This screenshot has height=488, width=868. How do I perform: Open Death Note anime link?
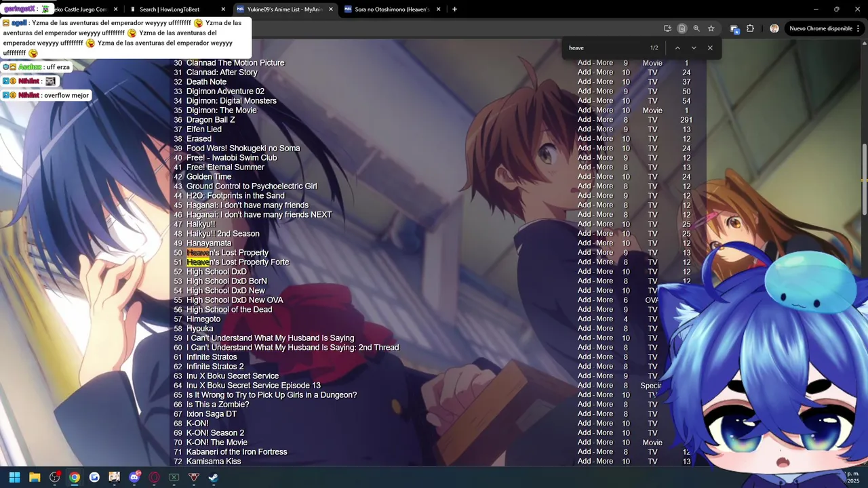pyautogui.click(x=206, y=82)
